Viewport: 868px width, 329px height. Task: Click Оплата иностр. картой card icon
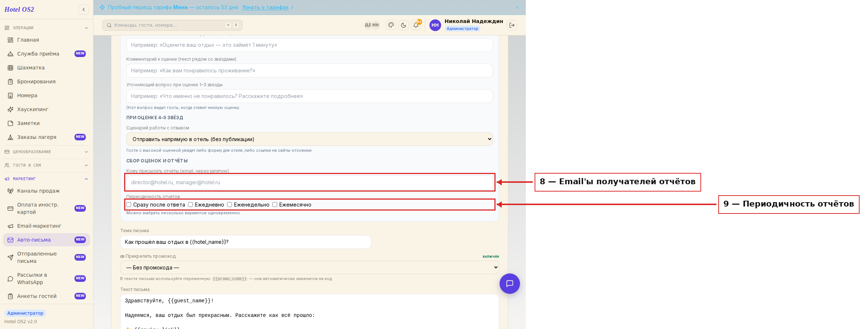click(10, 208)
